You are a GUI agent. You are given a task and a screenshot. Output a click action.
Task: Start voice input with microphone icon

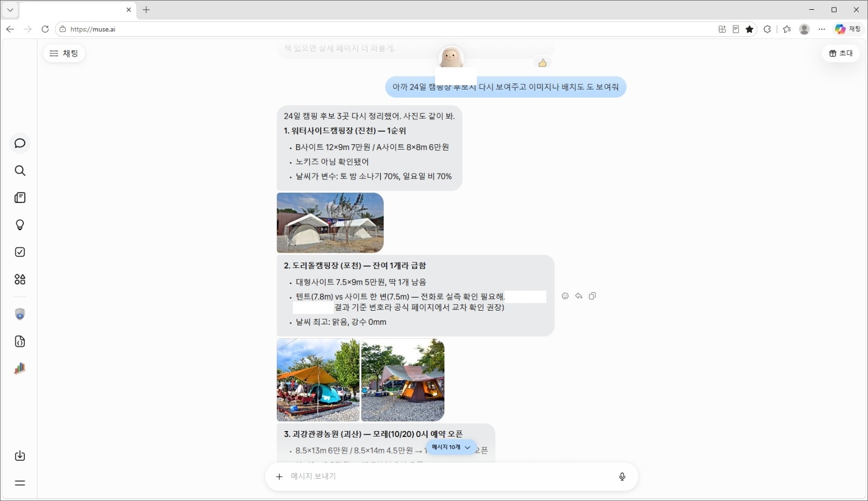pos(622,477)
